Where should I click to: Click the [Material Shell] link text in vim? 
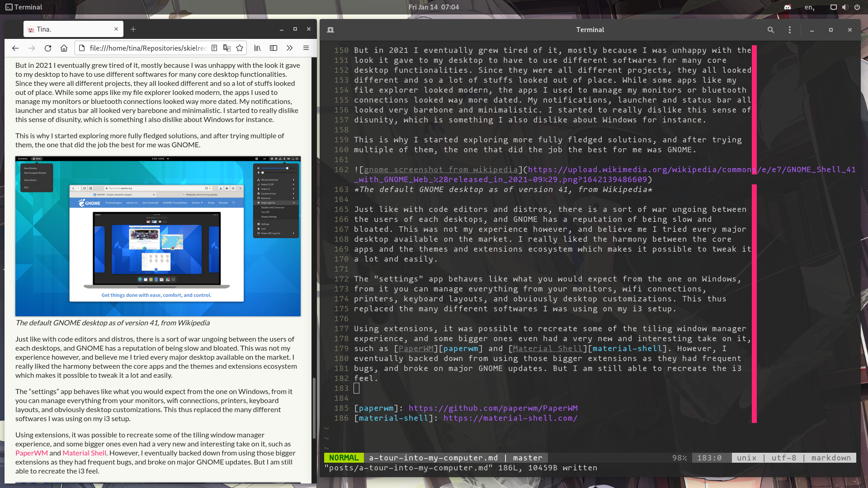click(547, 348)
